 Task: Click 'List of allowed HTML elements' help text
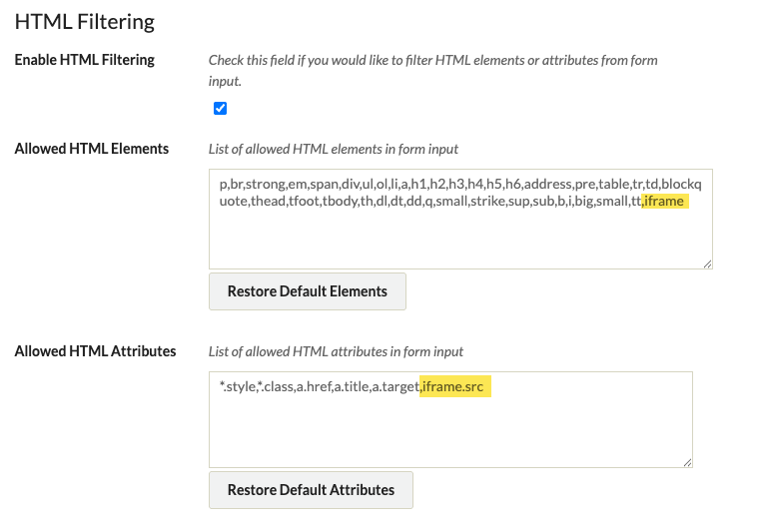click(x=334, y=149)
